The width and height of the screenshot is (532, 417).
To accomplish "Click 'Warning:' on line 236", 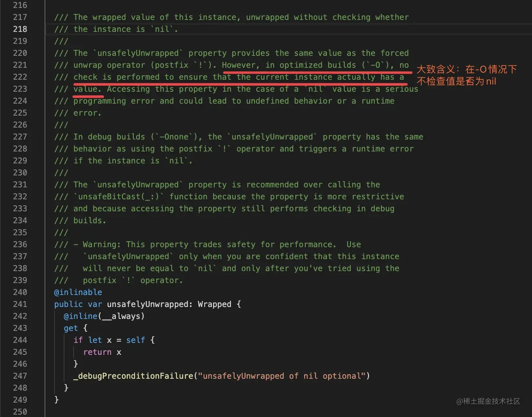I will coord(102,244).
